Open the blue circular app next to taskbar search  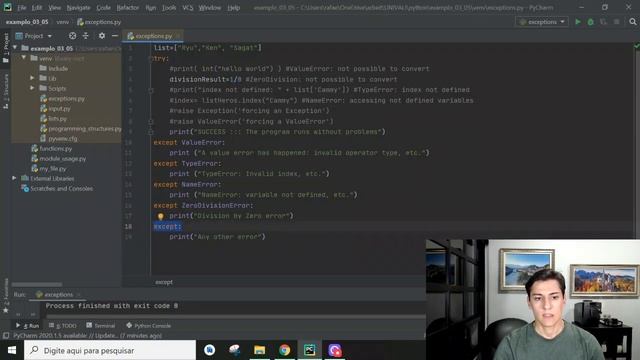(209, 350)
